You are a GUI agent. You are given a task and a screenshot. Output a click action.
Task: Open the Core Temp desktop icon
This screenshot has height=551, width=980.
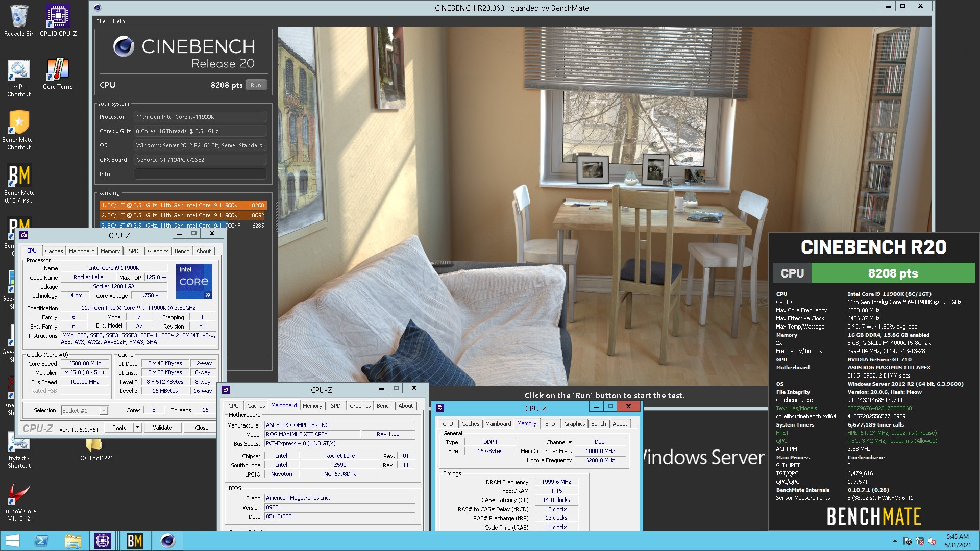point(58,74)
